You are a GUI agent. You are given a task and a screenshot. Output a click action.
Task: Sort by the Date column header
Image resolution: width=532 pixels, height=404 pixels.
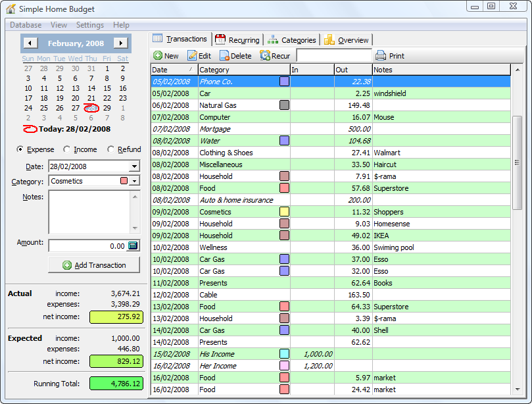click(174, 70)
